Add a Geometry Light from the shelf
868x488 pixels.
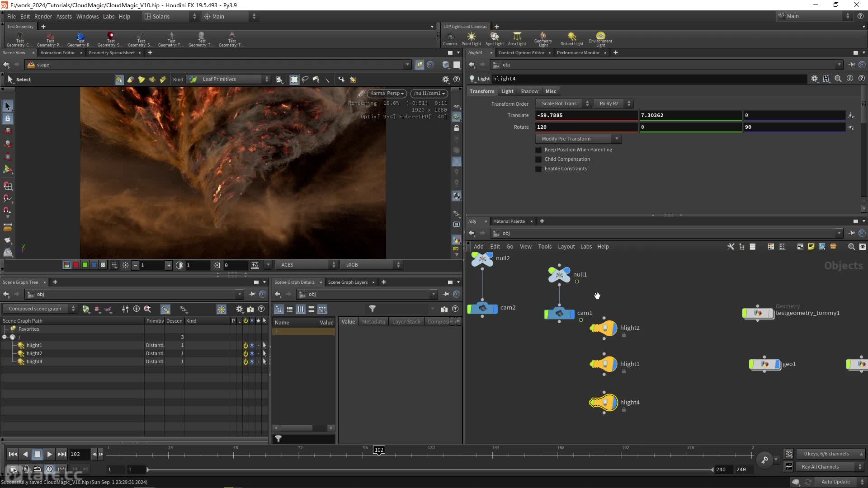543,39
